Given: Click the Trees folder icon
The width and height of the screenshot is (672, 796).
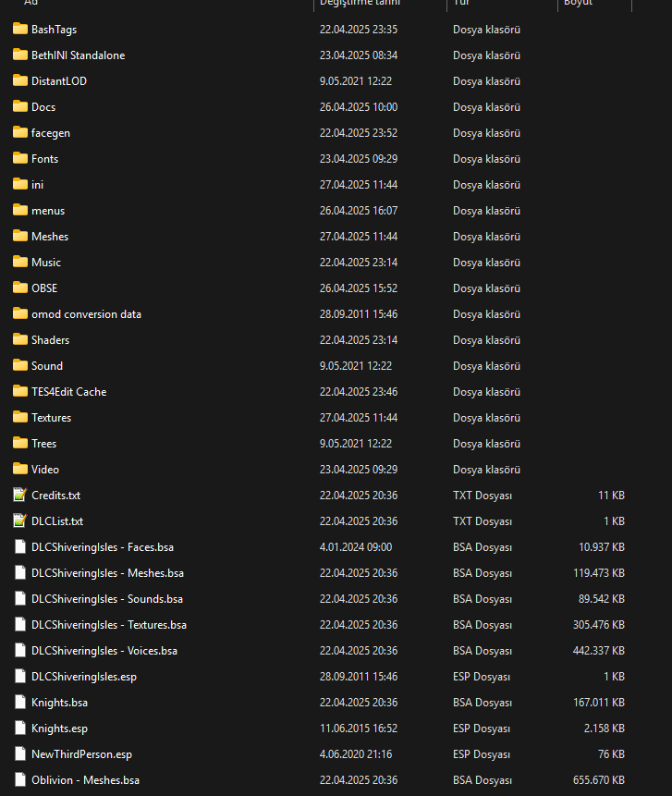Looking at the screenshot, I should click(20, 443).
